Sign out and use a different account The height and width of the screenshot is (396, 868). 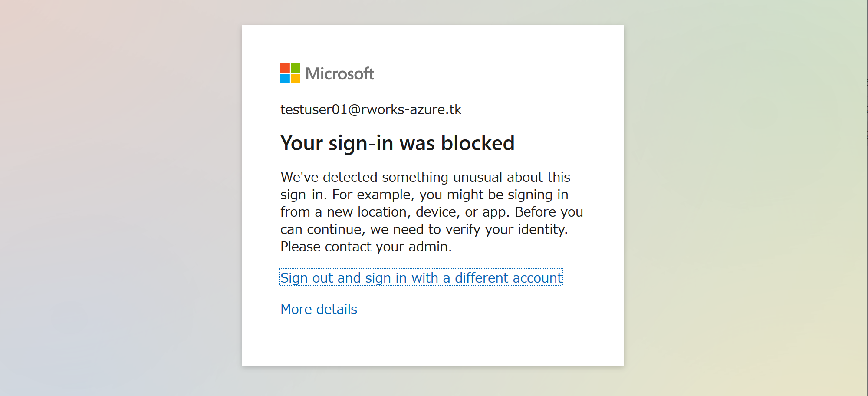[x=421, y=278]
